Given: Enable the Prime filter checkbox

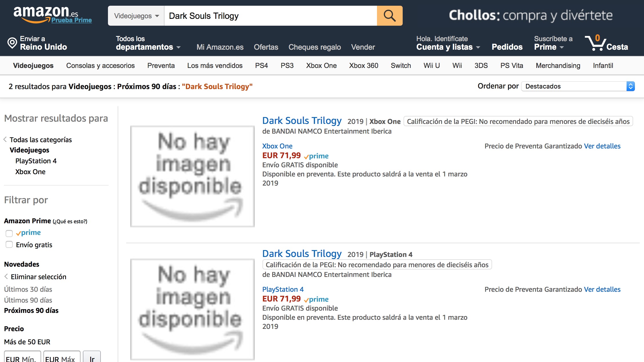Looking at the screenshot, I should (x=9, y=233).
